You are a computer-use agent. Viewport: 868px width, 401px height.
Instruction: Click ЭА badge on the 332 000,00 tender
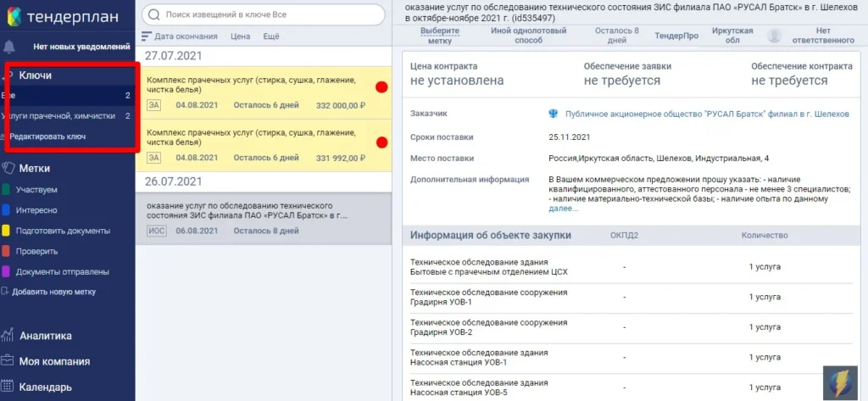point(154,104)
